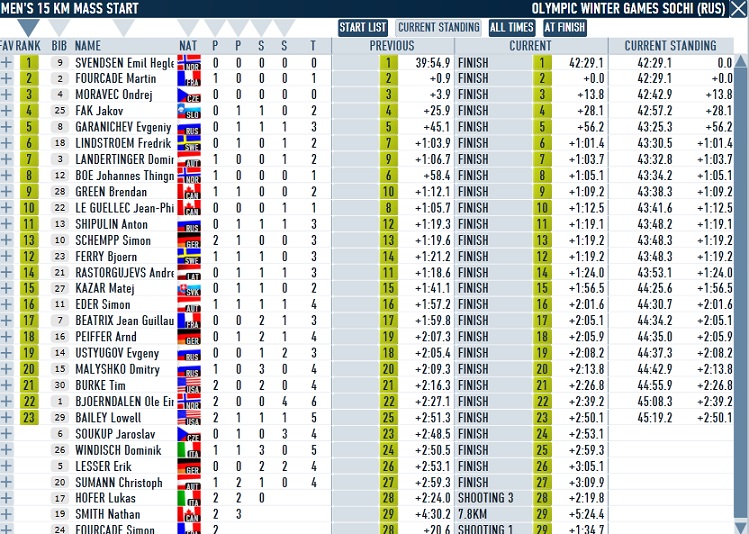The image size is (749, 534).
Task: Click Norway flag beside SVENDSEN
Action: (x=189, y=63)
